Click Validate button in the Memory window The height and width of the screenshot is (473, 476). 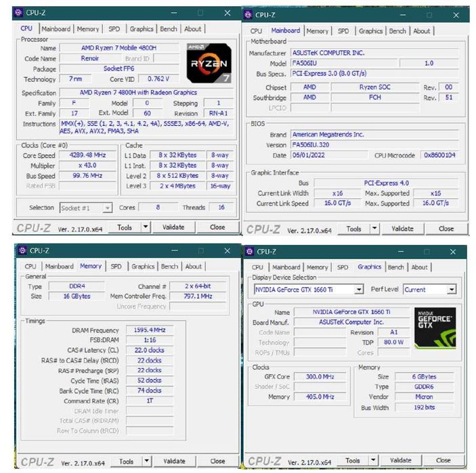(174, 461)
